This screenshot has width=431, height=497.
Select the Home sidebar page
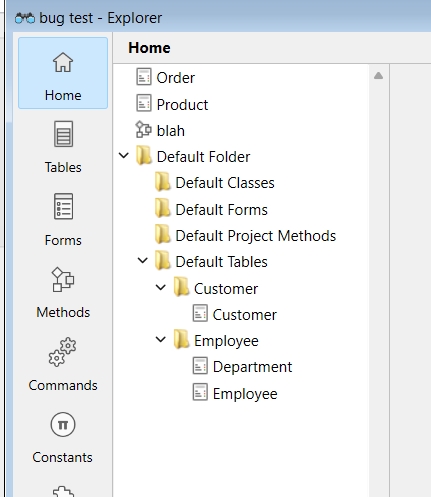pos(63,73)
